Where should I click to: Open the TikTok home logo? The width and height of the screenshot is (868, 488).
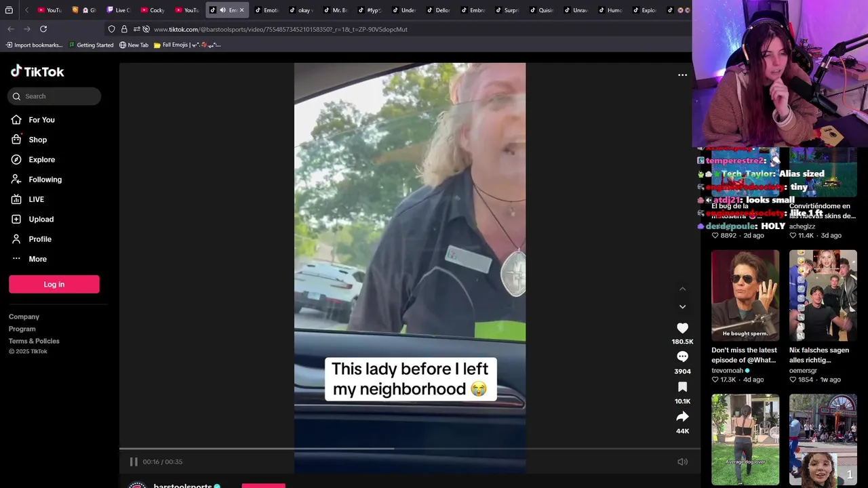pos(37,71)
